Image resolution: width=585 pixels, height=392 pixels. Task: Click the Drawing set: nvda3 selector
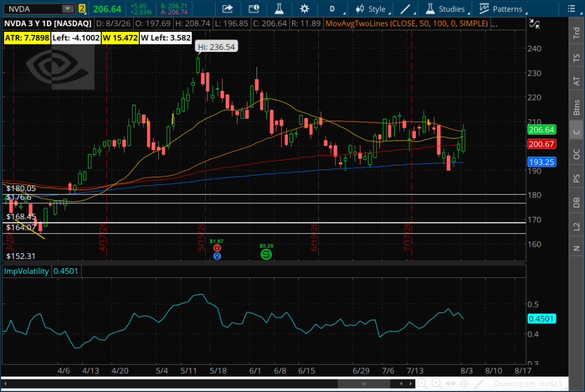(527, 383)
